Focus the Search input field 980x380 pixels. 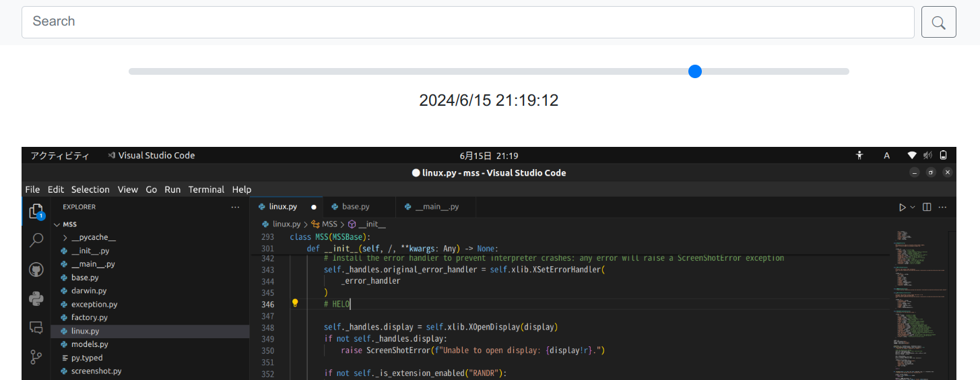468,22
